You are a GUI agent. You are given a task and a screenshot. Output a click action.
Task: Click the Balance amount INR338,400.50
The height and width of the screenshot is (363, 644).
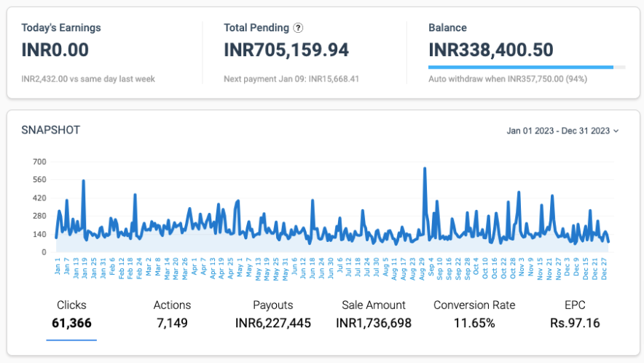pyautogui.click(x=491, y=50)
